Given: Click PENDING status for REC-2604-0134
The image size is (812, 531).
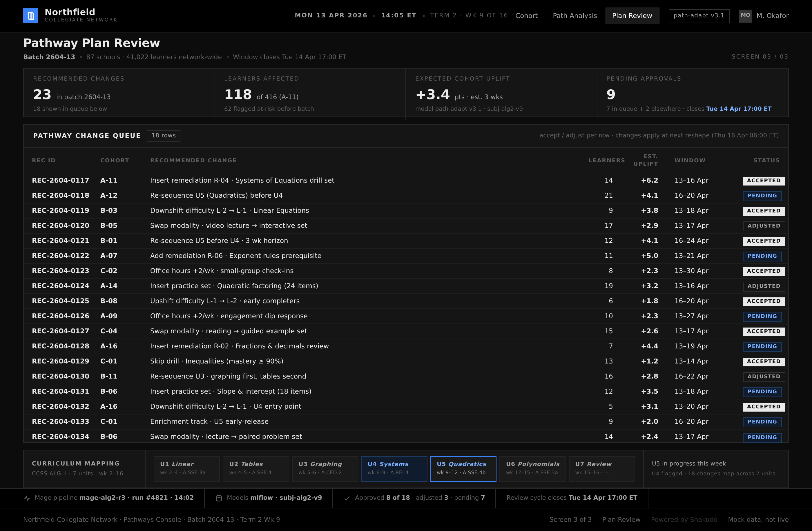Looking at the screenshot, I should point(762,437).
